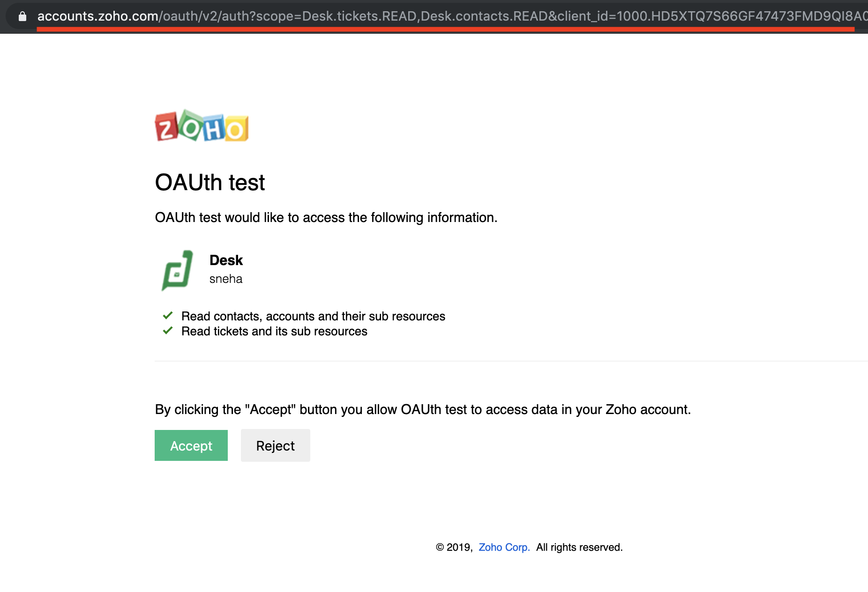This screenshot has width=868, height=592.
Task: Click the "By clicking the Accept button" notice
Action: (422, 409)
